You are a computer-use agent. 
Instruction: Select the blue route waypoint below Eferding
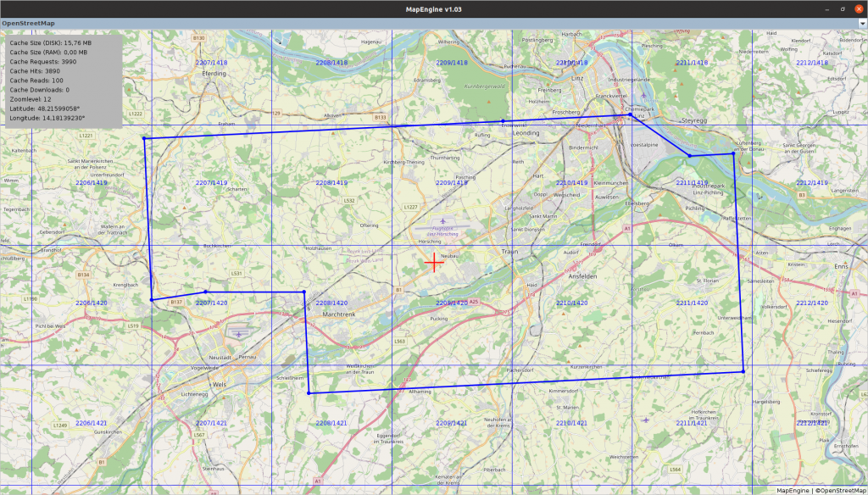tap(144, 137)
